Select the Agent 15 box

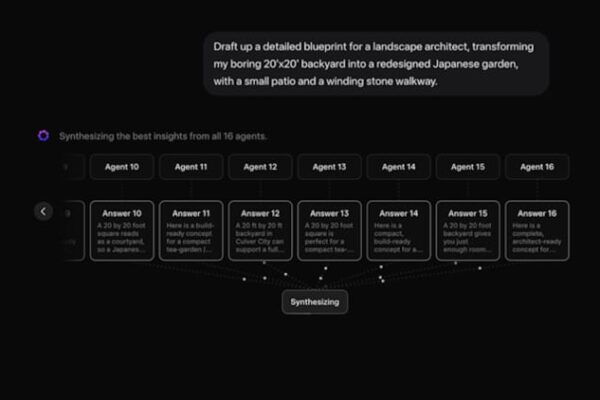(x=468, y=167)
